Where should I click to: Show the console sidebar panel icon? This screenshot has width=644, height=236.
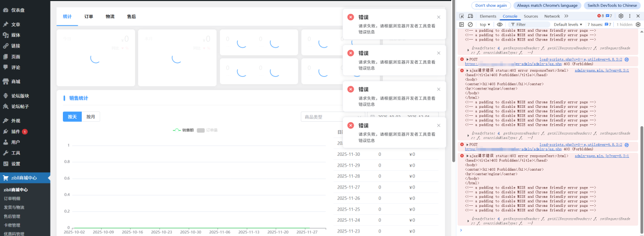pyautogui.click(x=462, y=24)
